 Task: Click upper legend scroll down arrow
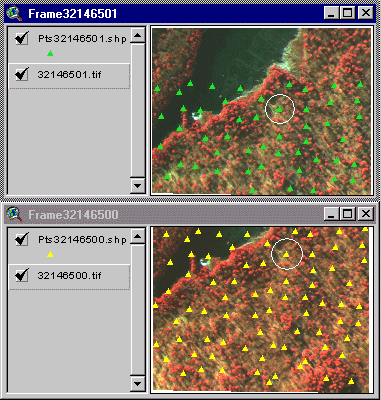pos(137,186)
